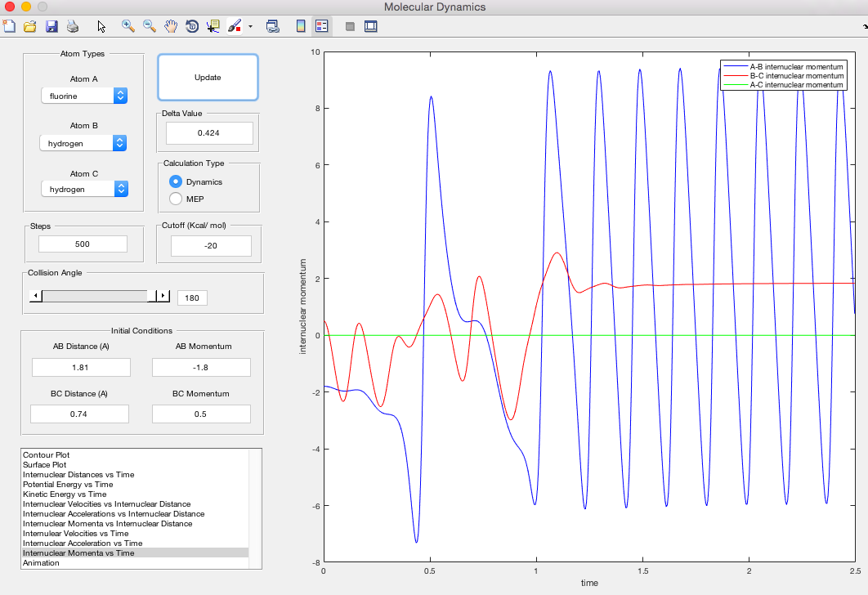Click the Open File folder icon
This screenshot has width=868, height=595.
[x=30, y=26]
